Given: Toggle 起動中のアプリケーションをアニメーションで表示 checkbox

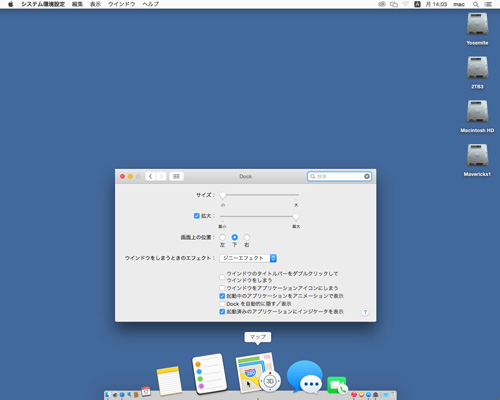Looking at the screenshot, I should [x=222, y=296].
